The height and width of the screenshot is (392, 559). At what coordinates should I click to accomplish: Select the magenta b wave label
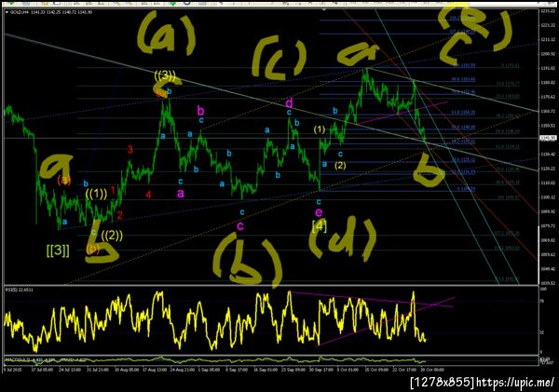(x=200, y=110)
